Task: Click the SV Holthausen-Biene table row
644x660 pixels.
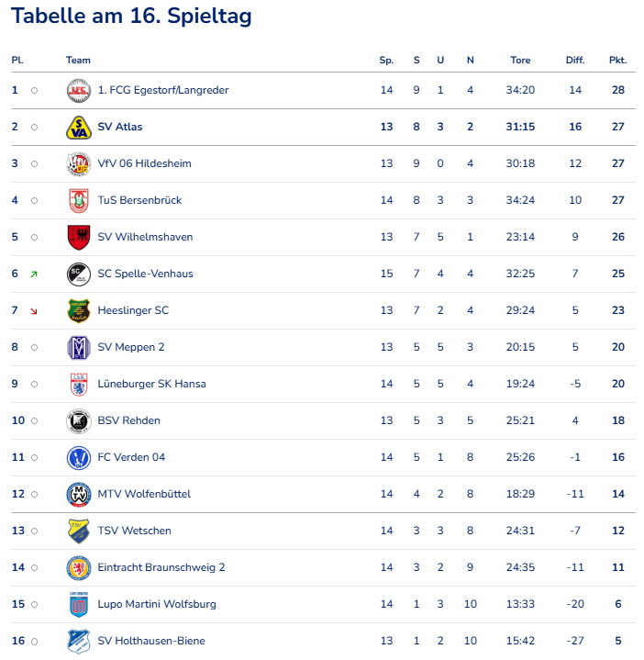Action: [321, 641]
